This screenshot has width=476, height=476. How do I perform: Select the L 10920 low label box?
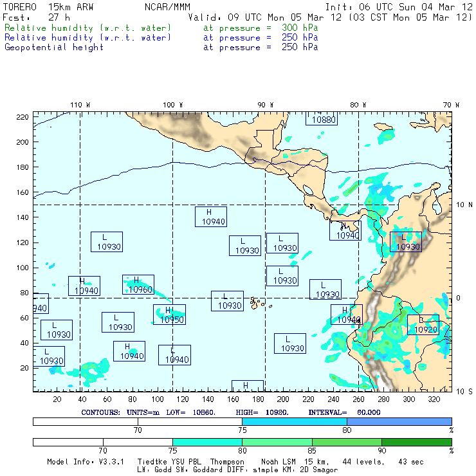(x=423, y=325)
